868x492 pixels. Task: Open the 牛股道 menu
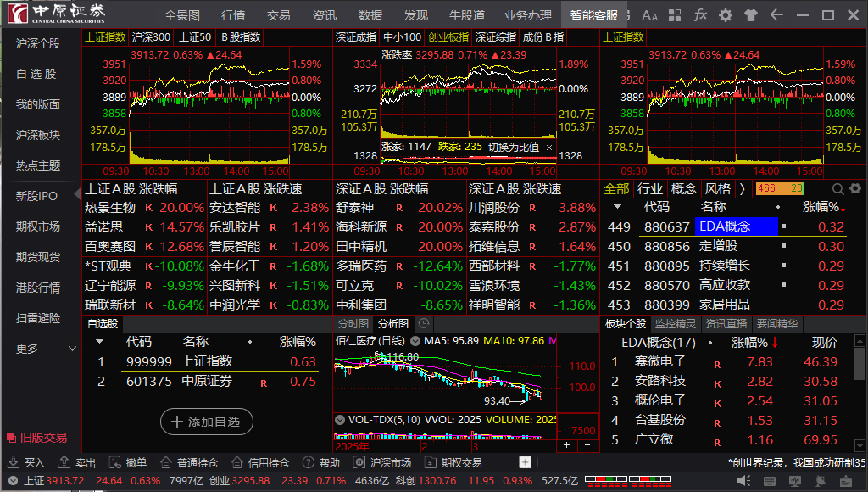[467, 15]
